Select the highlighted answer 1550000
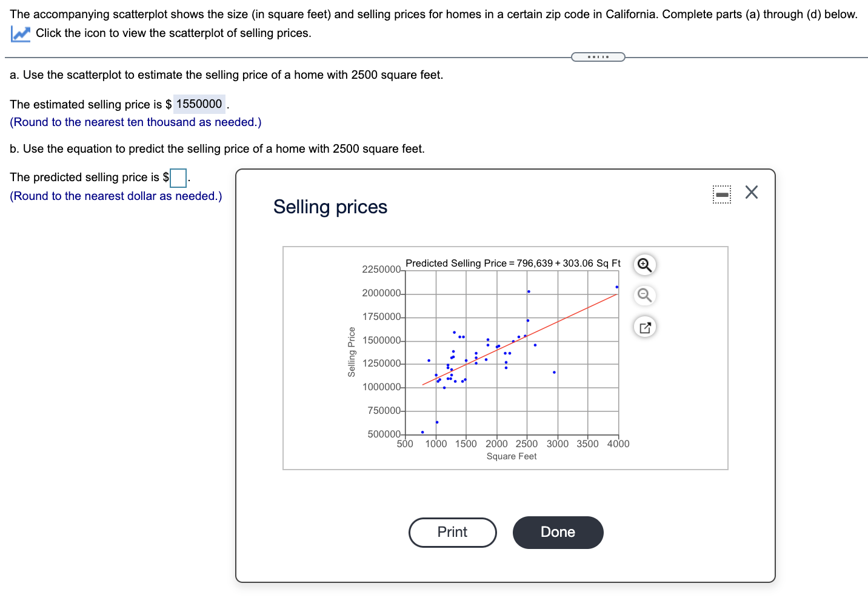The width and height of the screenshot is (868, 612). pos(198,104)
